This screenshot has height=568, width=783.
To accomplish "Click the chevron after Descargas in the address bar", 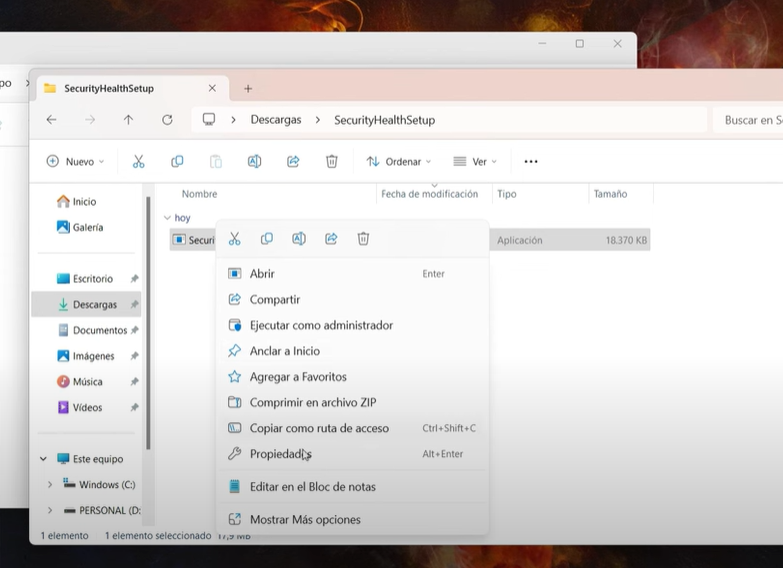I will 318,120.
